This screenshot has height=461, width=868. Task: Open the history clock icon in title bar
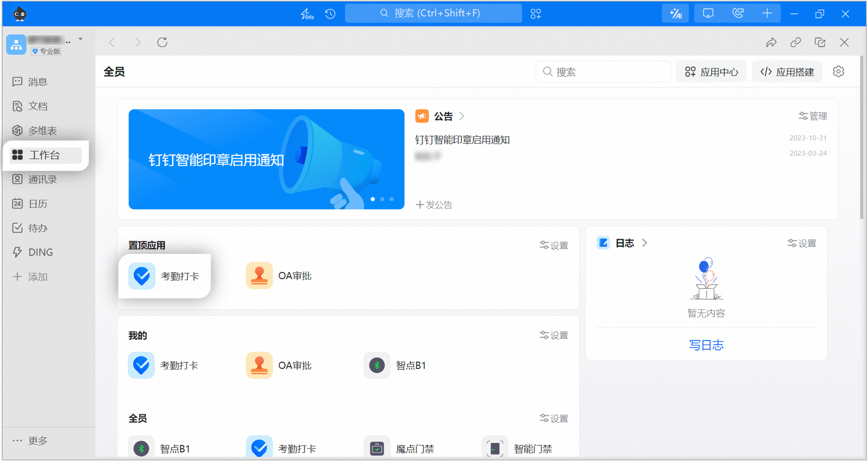point(331,14)
